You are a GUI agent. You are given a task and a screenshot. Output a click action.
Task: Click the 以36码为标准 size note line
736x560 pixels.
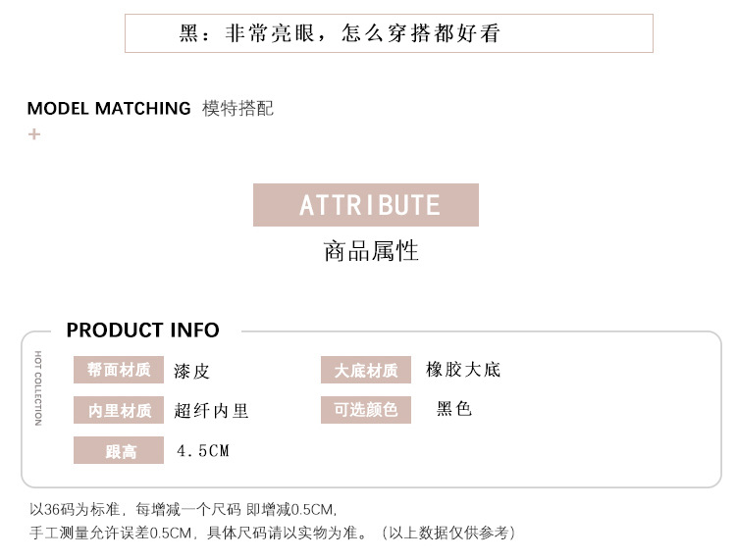point(184,509)
